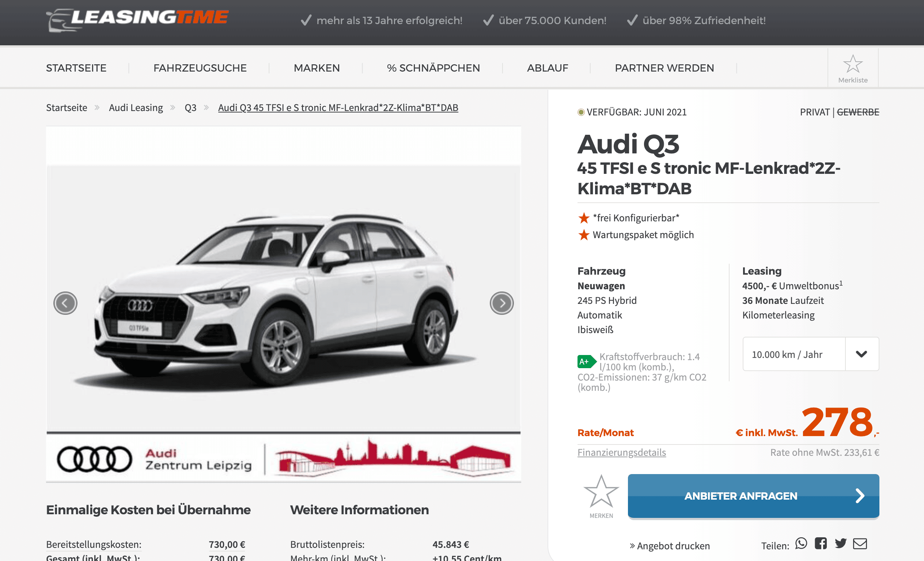
Task: Click the Audi Q3 heading
Action: (x=628, y=144)
